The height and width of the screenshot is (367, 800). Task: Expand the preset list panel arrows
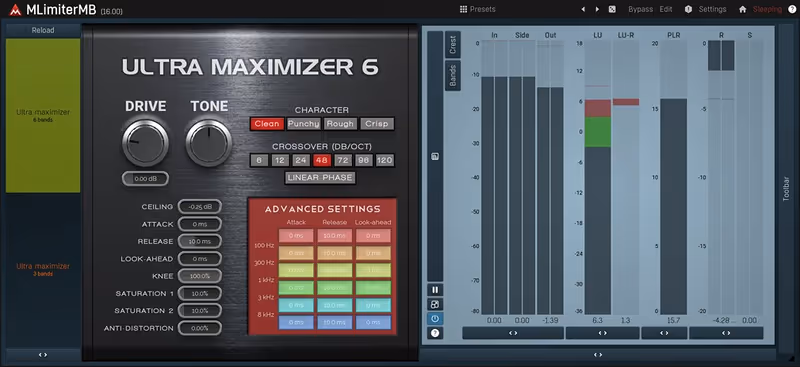(x=43, y=355)
